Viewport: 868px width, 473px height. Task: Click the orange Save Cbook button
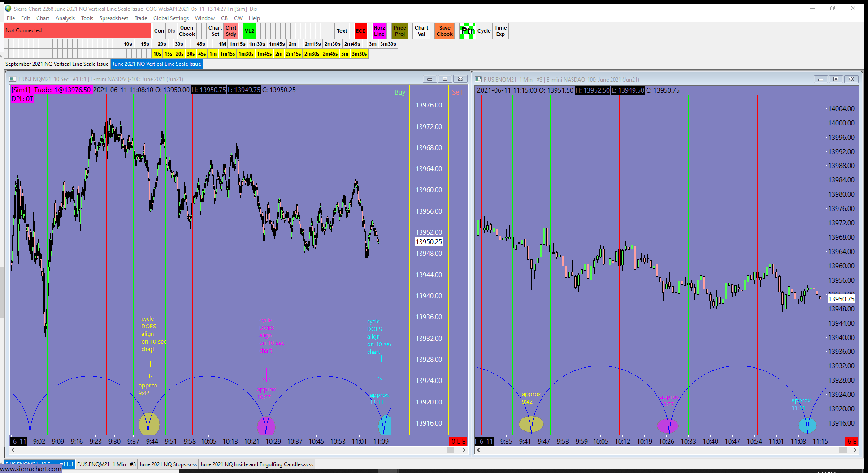(x=444, y=31)
